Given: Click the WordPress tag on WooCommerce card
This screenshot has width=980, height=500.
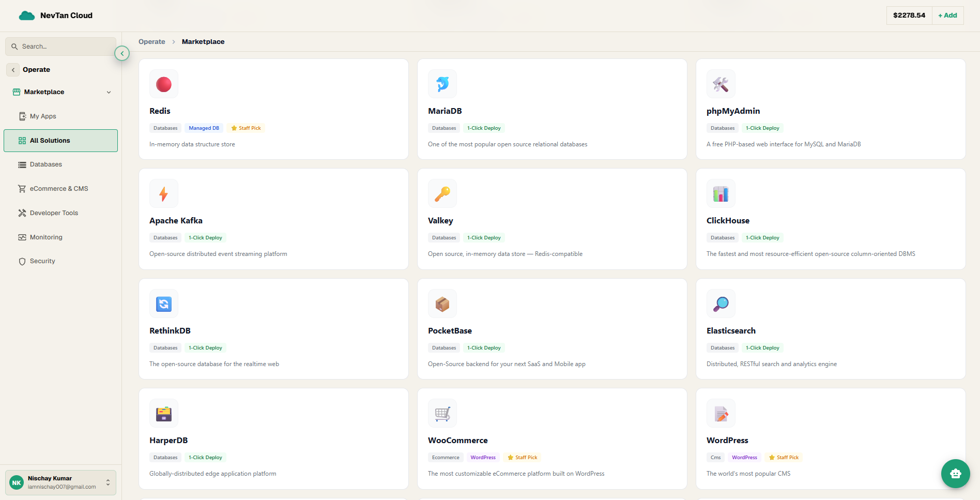Looking at the screenshot, I should tap(483, 458).
